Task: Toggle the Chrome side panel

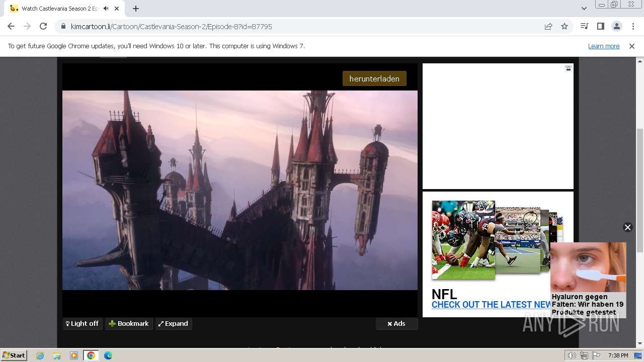Action: pos(600,26)
